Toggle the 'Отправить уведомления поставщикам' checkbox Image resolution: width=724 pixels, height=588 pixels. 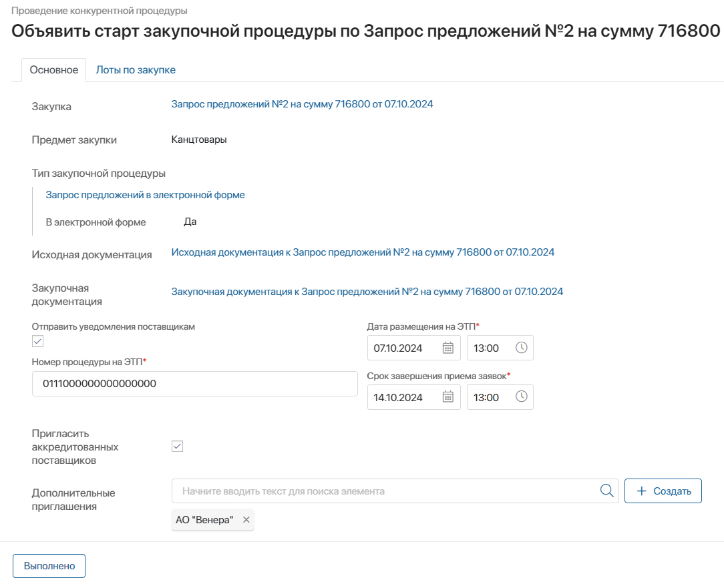[38, 341]
